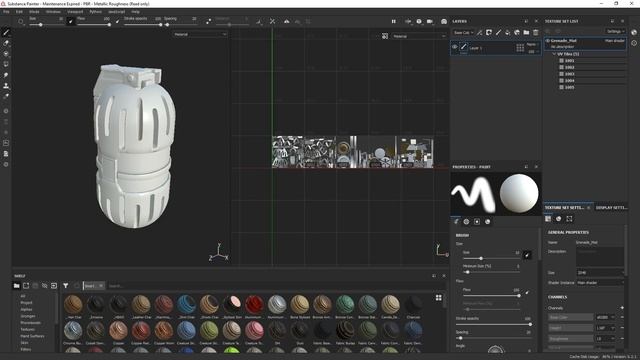The image size is (640, 360).
Task: Switch to Display Settings tab
Action: click(x=611, y=208)
